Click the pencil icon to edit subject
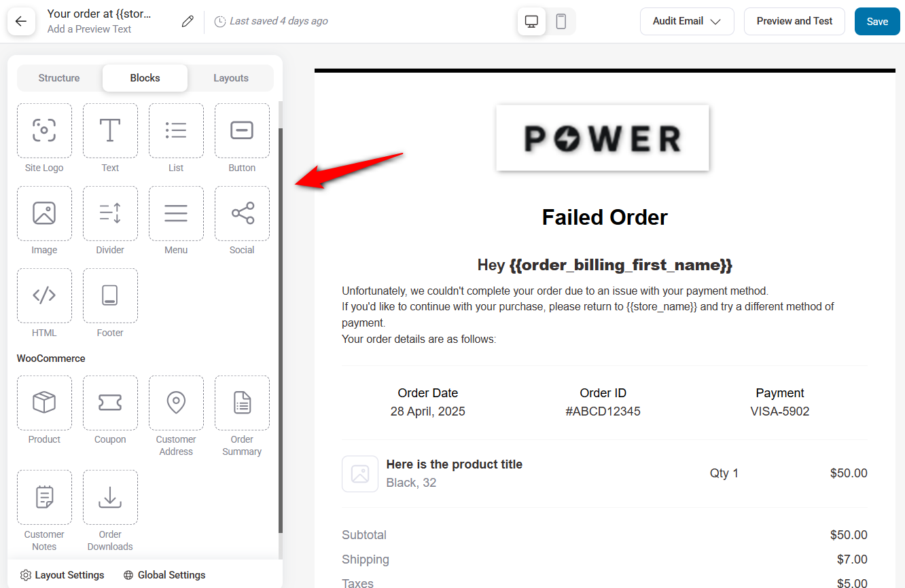 click(188, 22)
